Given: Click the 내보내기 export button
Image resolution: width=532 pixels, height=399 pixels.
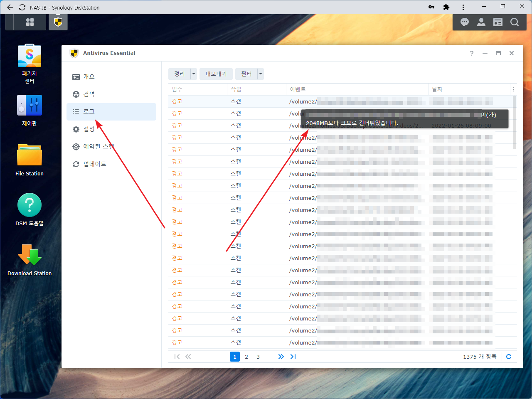Looking at the screenshot, I should pos(216,74).
